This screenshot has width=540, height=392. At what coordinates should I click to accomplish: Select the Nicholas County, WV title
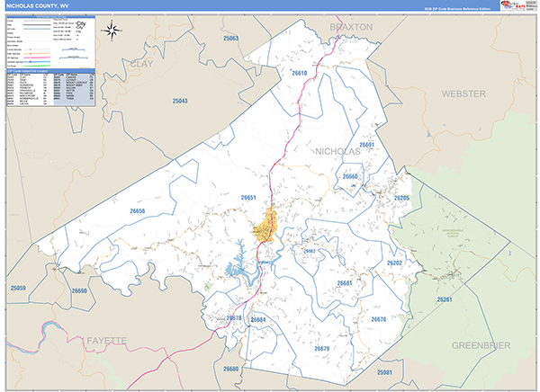(38, 6)
